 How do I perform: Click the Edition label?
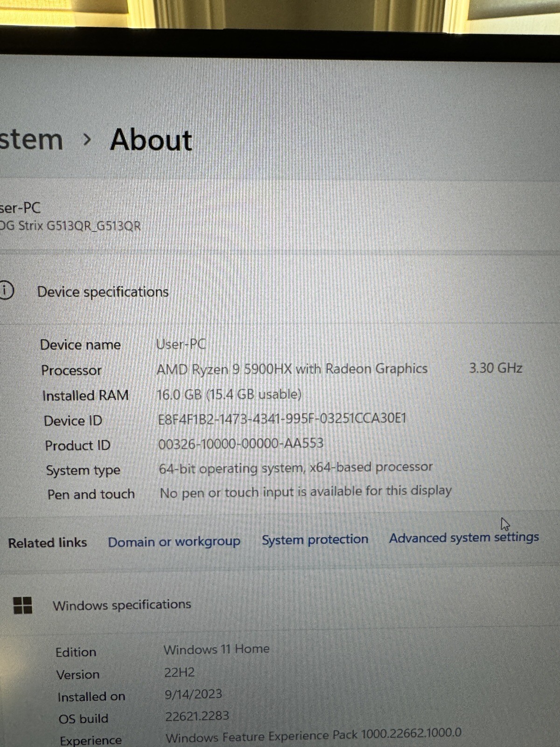pos(76,652)
